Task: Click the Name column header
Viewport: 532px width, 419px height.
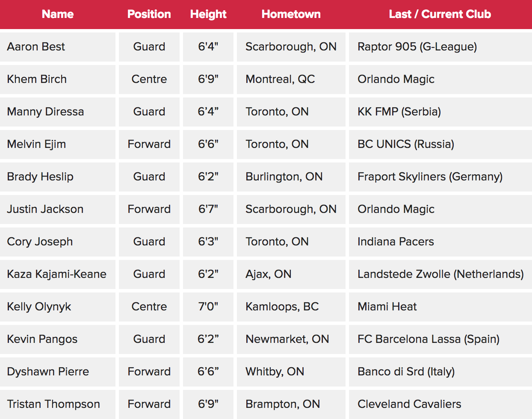Action: point(58,14)
